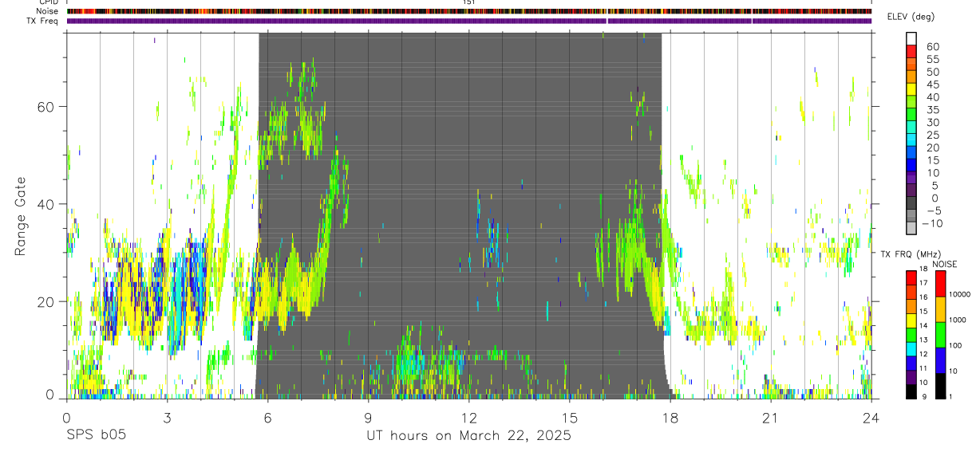Click x-axis tick label 3
This screenshot has width=980, height=452.
tap(167, 418)
